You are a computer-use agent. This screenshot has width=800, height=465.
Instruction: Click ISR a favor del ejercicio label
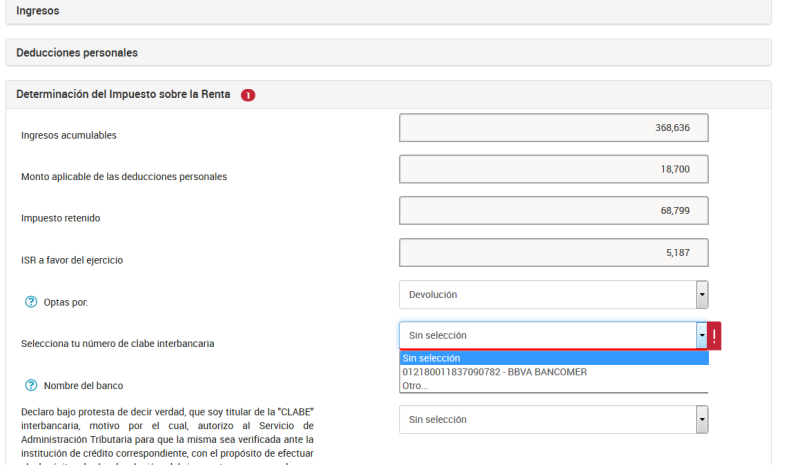[72, 260]
